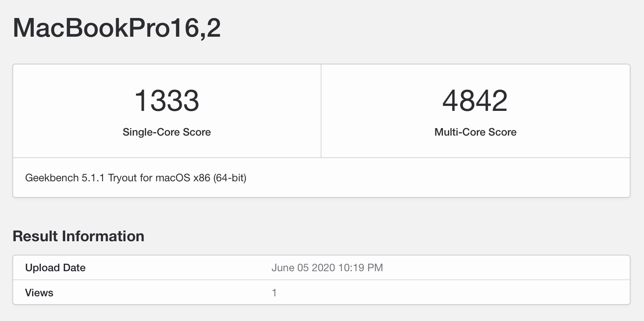This screenshot has width=644, height=321.
Task: Select the 1333 single-core score number
Action: tap(167, 101)
